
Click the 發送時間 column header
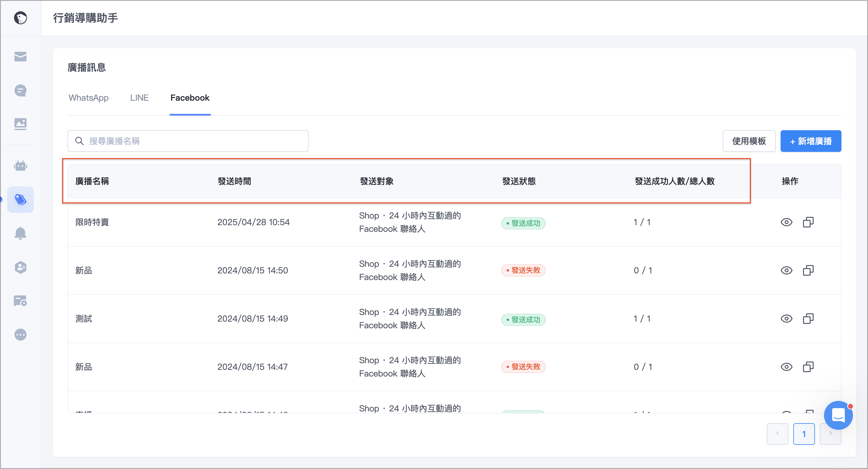click(x=234, y=181)
